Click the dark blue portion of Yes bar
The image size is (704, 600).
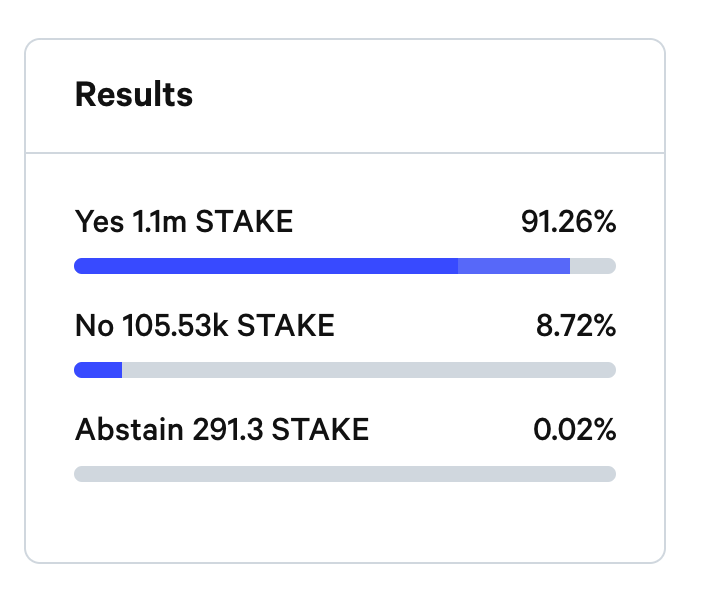(x=266, y=266)
